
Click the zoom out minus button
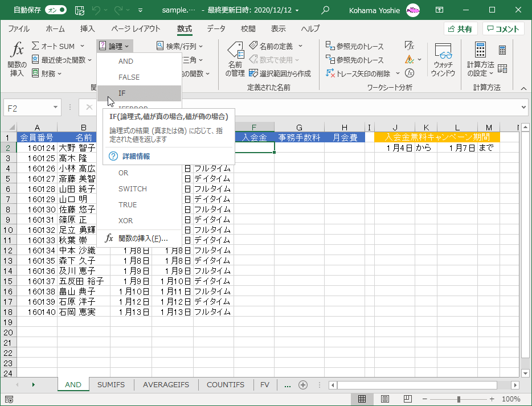tap(424, 399)
